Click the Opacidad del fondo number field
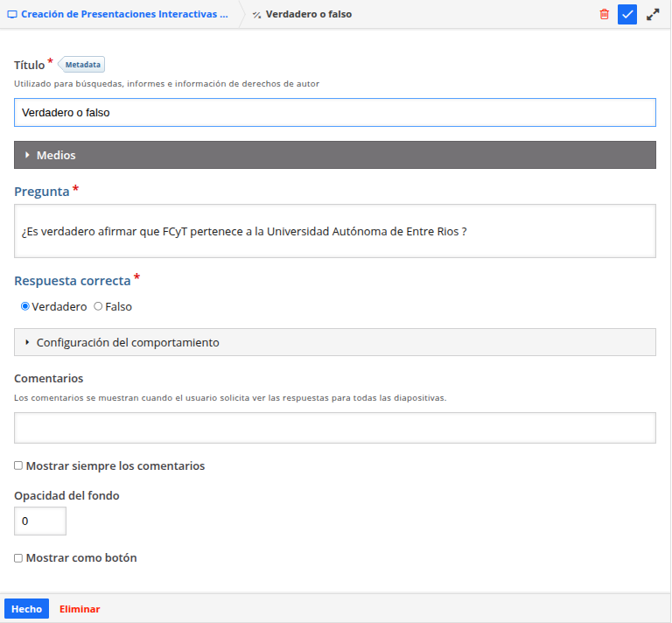Screen dimensions: 672x623 pos(40,521)
